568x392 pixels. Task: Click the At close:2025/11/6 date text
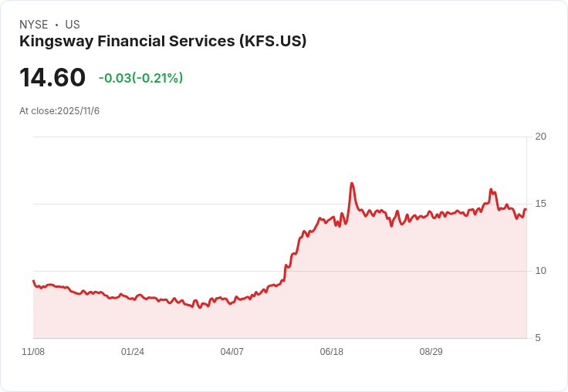click(x=59, y=111)
